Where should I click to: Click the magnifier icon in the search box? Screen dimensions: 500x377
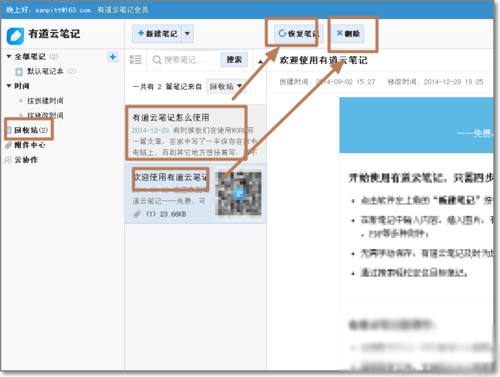pyautogui.click(x=156, y=60)
